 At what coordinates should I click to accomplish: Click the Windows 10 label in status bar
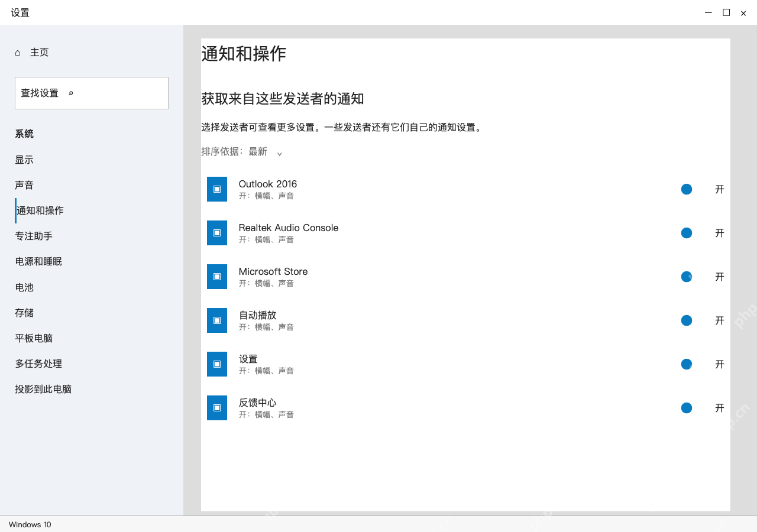click(x=30, y=524)
